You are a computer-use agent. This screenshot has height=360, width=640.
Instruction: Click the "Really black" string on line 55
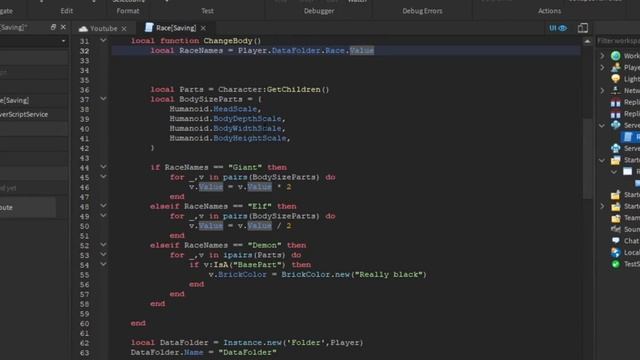(x=388, y=274)
